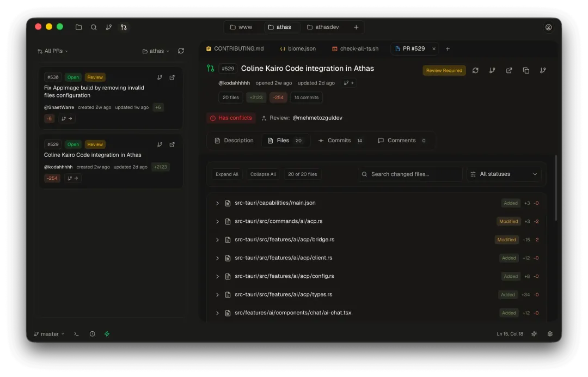The width and height of the screenshot is (588, 377).
Task: Switch to the Commits tab
Action: pyautogui.click(x=340, y=141)
